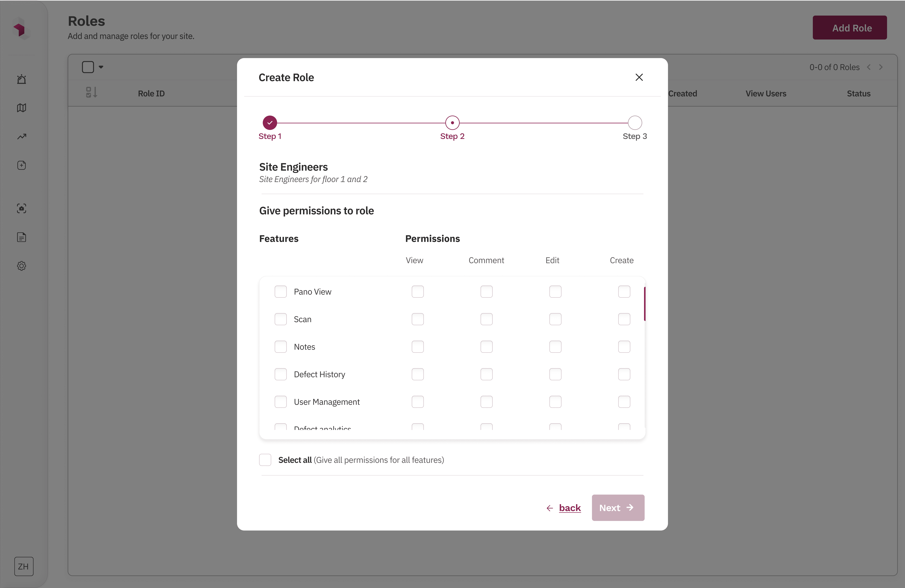Open the document report sidebar icon
Screen dimensions: 905x588
(x=22, y=237)
